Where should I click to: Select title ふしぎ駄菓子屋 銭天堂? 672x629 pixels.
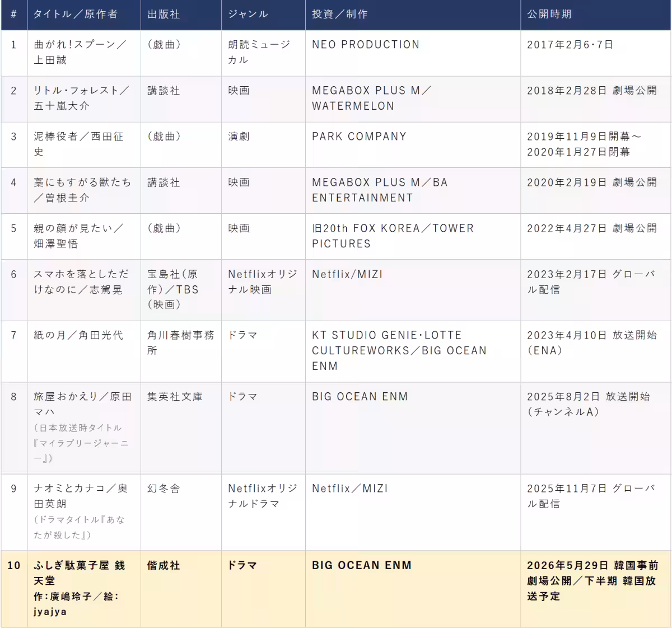coord(80,573)
